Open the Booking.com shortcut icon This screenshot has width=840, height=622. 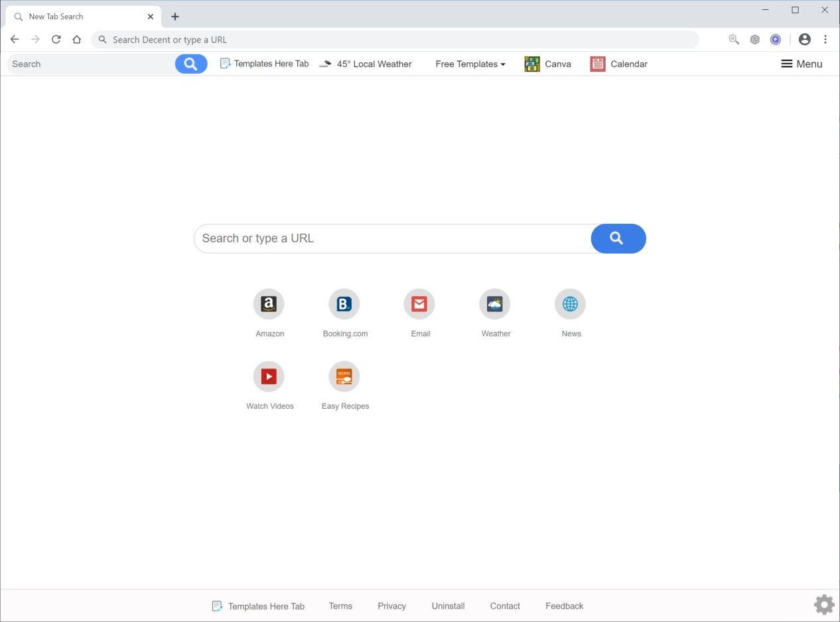pyautogui.click(x=344, y=304)
